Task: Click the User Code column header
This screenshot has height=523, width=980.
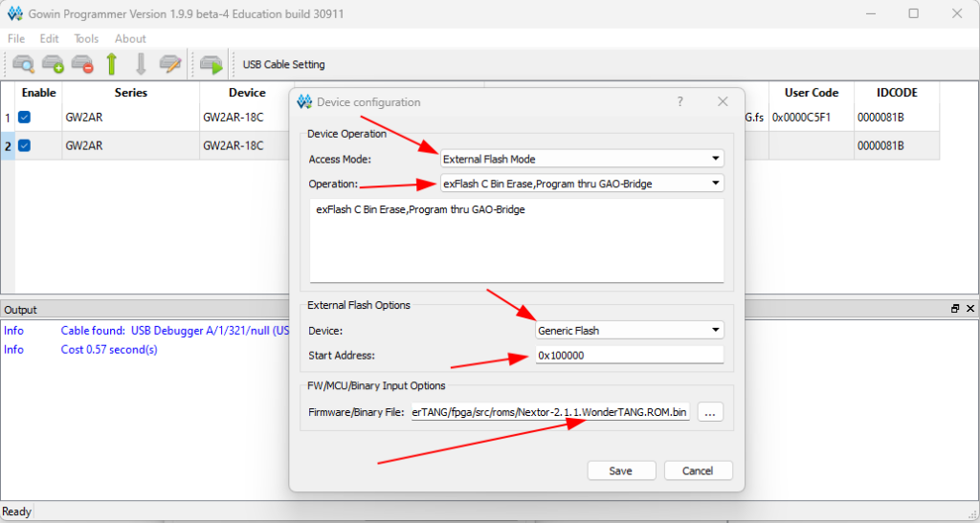Action: (812, 93)
